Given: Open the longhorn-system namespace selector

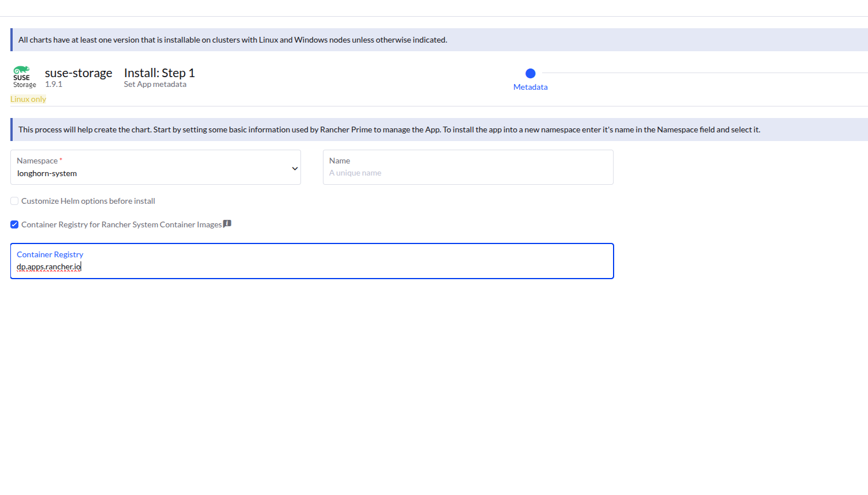Looking at the screenshot, I should (150, 173).
